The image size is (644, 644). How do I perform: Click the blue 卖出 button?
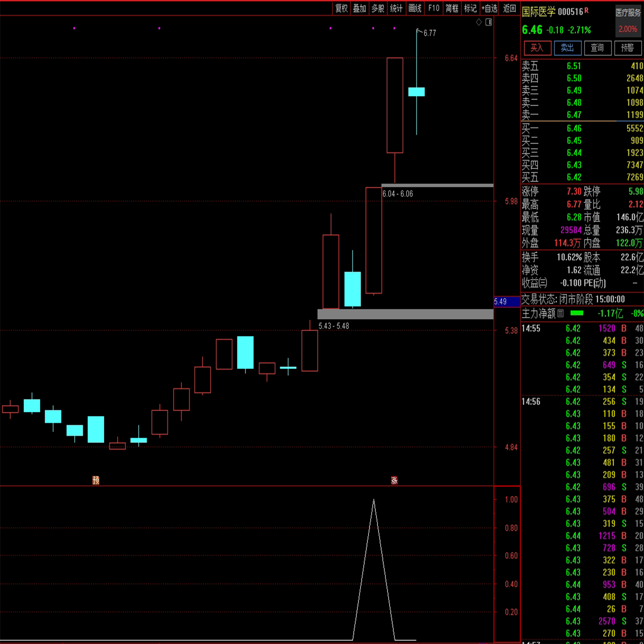(568, 48)
